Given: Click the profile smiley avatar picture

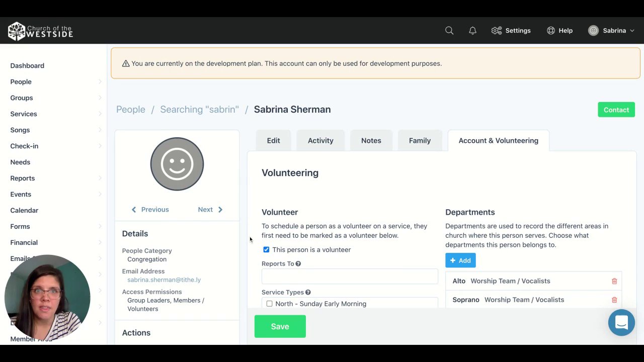Looking at the screenshot, I should point(177,164).
